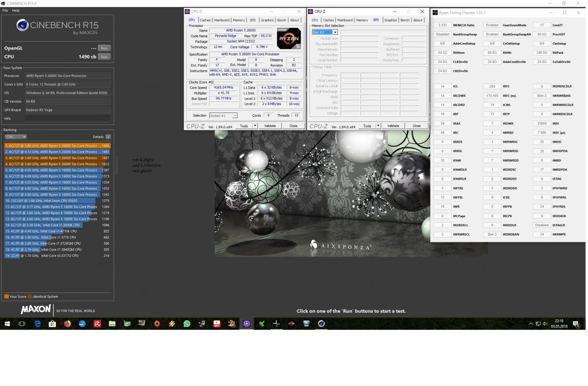588x386 pixels.
Task: Open Thunderbird from the taskbar
Action: [x=82, y=324]
